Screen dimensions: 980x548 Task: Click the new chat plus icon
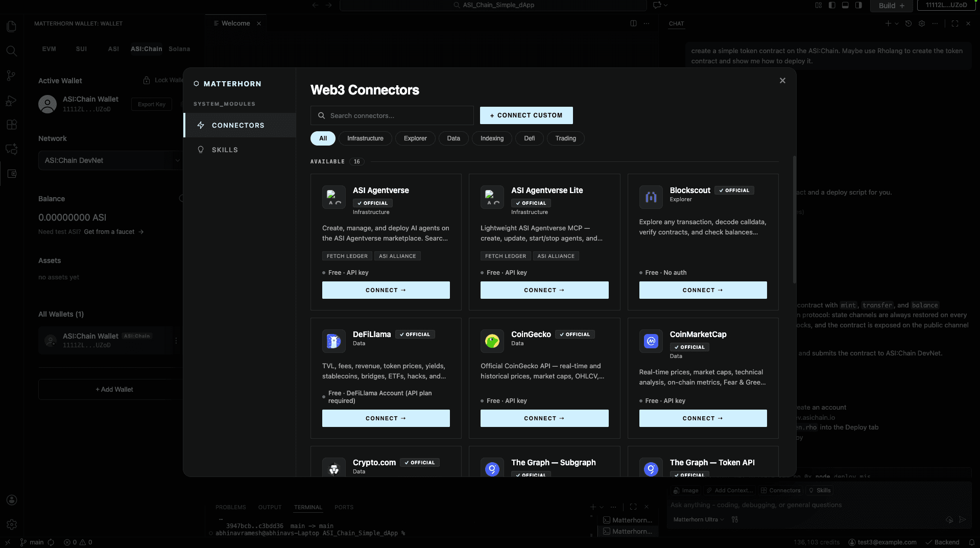(x=888, y=23)
